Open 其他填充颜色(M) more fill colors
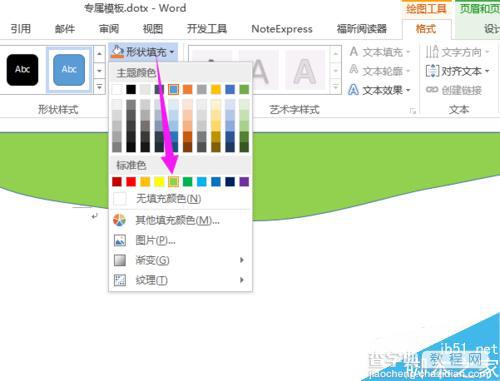Image resolution: width=500 pixels, height=381 pixels. pos(180,220)
